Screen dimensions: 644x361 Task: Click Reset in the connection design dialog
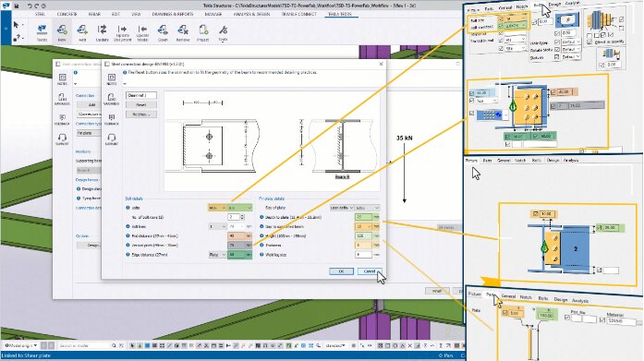point(141,105)
